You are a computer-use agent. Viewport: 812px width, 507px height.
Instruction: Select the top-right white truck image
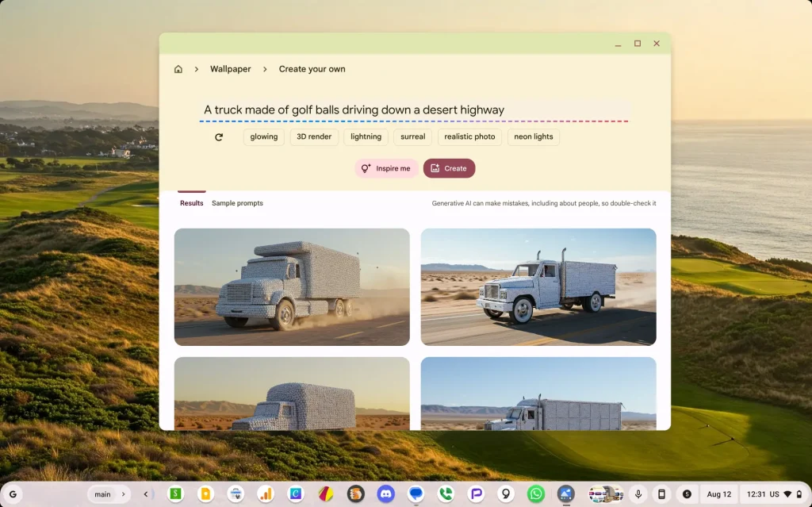[x=538, y=287]
